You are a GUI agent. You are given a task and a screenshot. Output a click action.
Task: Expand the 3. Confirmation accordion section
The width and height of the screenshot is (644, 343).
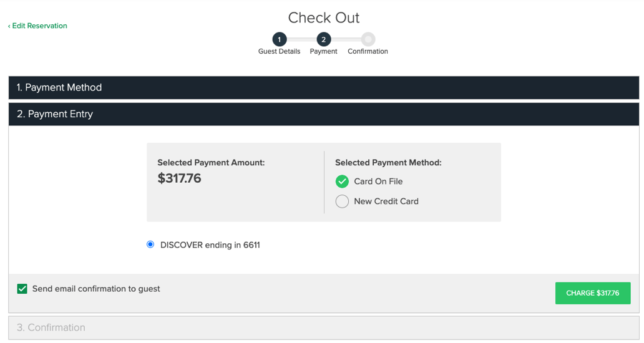[323, 327]
